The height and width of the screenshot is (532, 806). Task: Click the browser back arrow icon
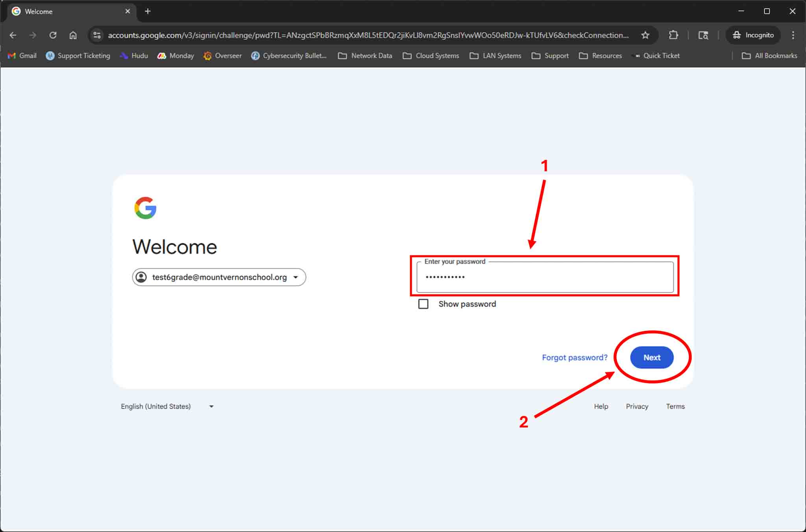13,35
